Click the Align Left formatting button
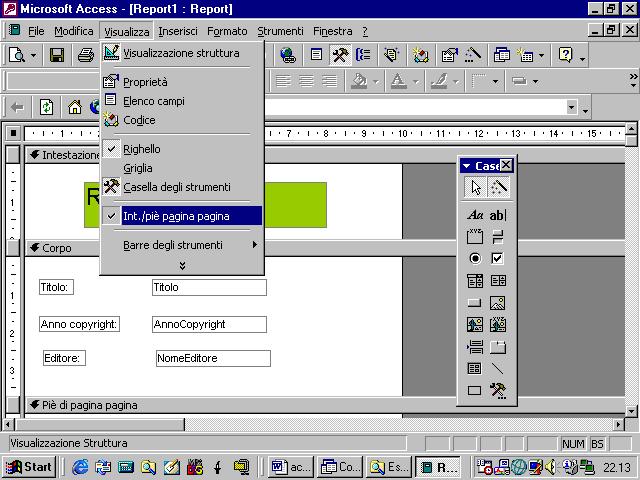640x480 pixels. point(283,81)
